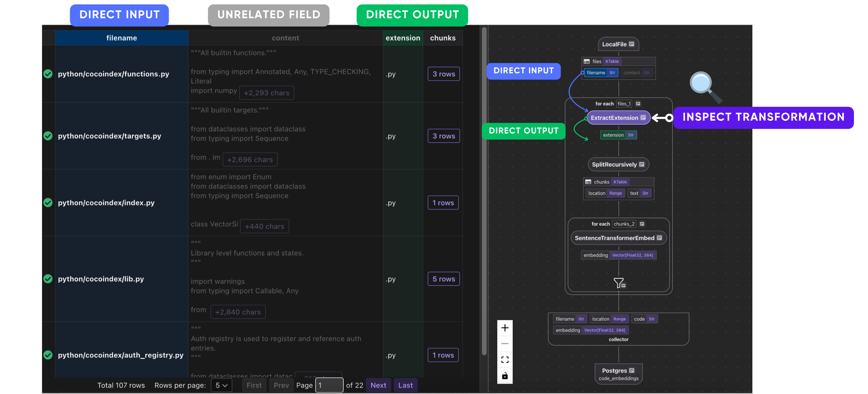Select the Postgres code_embeddings node
Image resolution: width=868 pixels, height=394 pixels.
pos(618,374)
